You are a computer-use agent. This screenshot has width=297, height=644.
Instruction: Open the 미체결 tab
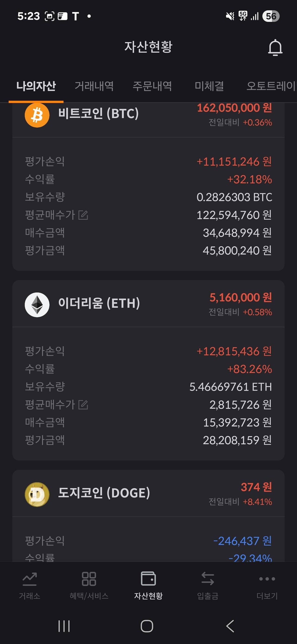click(x=209, y=86)
